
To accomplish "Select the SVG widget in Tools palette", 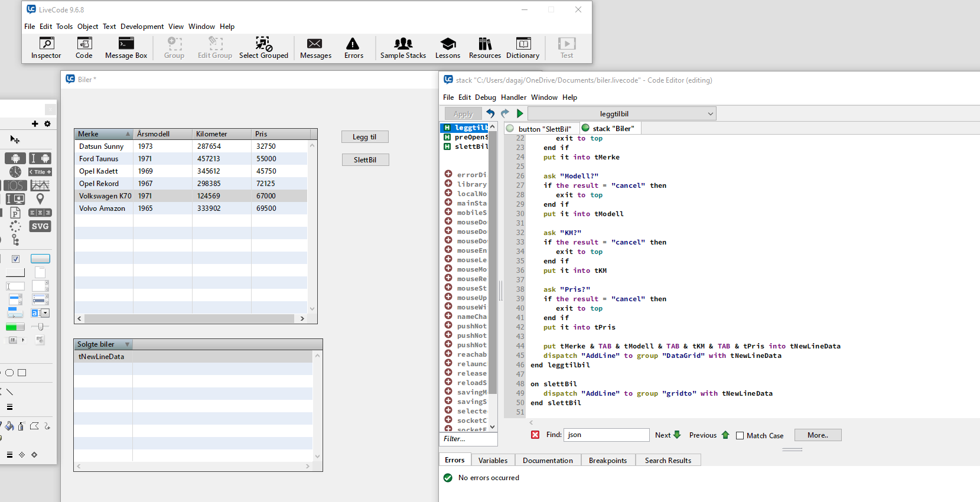I will click(x=40, y=226).
